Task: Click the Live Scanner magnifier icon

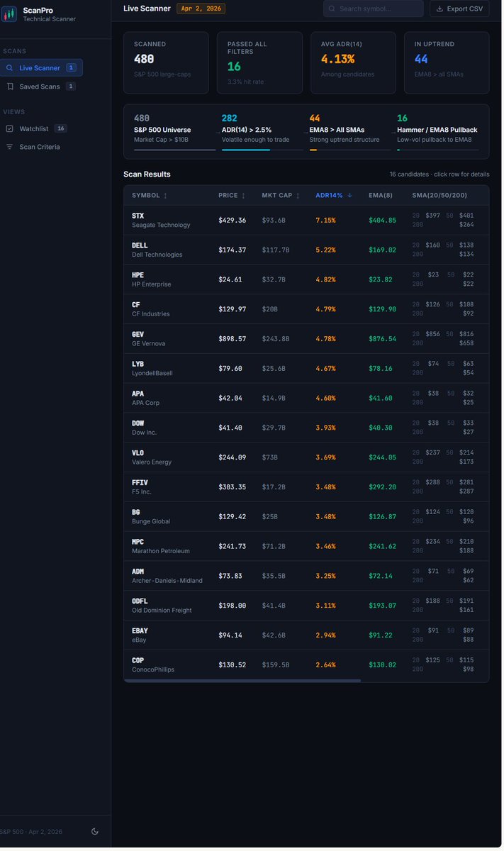Action: (x=9, y=68)
